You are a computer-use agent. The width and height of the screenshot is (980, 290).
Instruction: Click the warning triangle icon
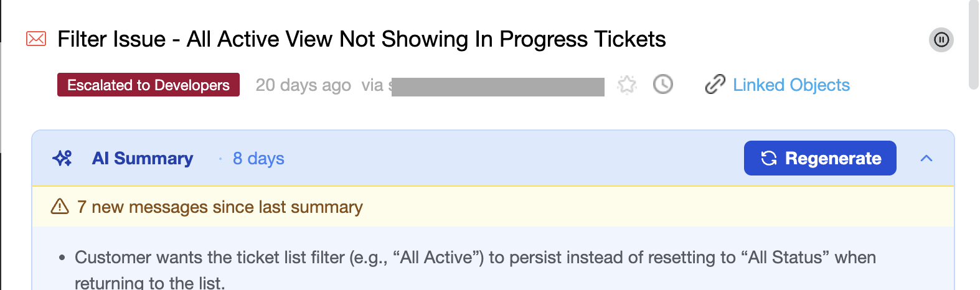pyautogui.click(x=60, y=206)
